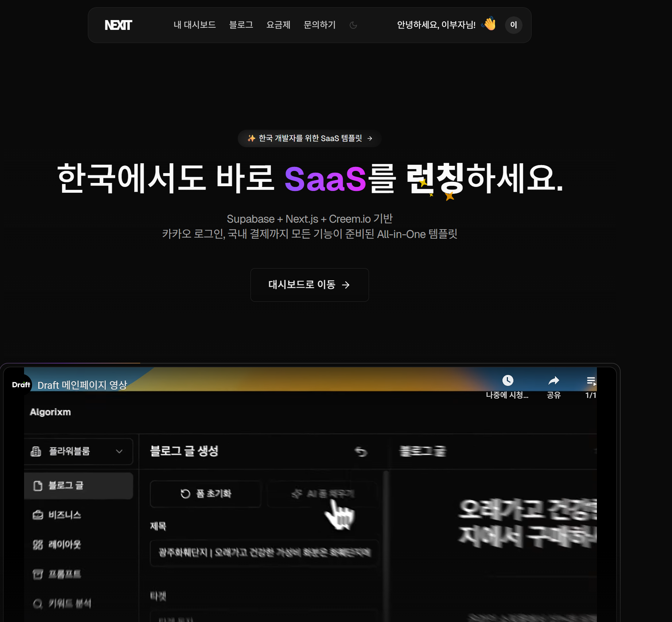This screenshot has width=672, height=622.
Task: Click the 공유 share arrow on the video
Action: coord(554,380)
